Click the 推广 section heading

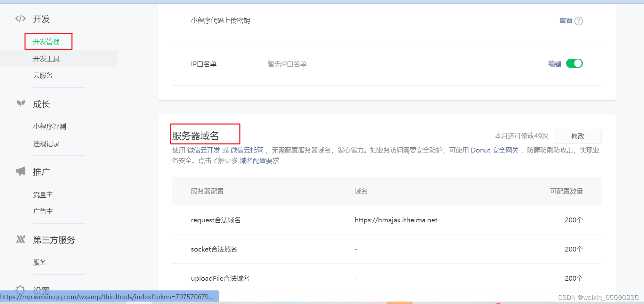coord(41,172)
